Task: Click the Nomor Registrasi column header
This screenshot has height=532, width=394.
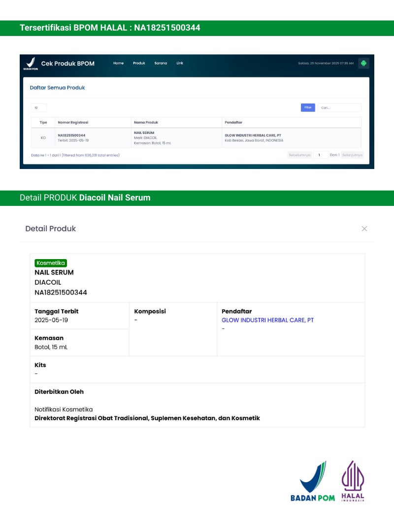Action: point(73,122)
